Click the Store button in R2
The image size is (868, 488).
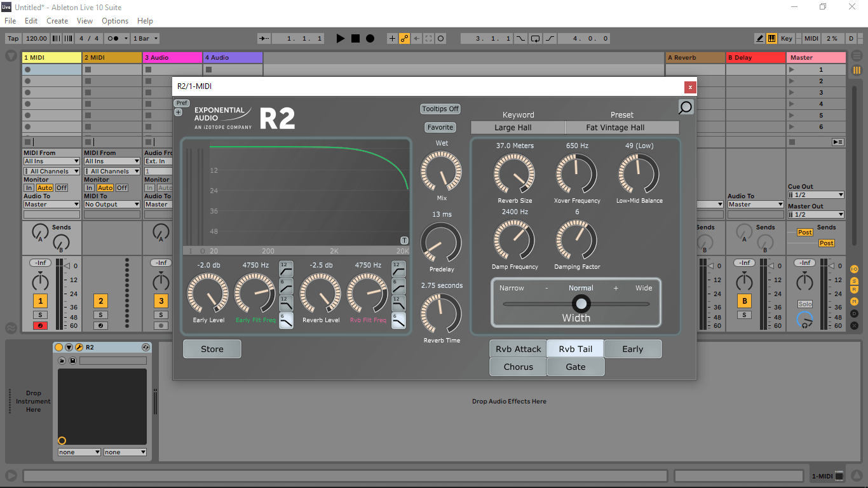[212, 349]
